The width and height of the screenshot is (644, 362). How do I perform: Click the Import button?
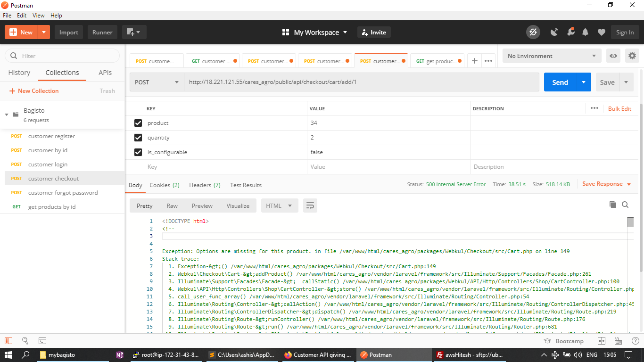pyautogui.click(x=69, y=32)
